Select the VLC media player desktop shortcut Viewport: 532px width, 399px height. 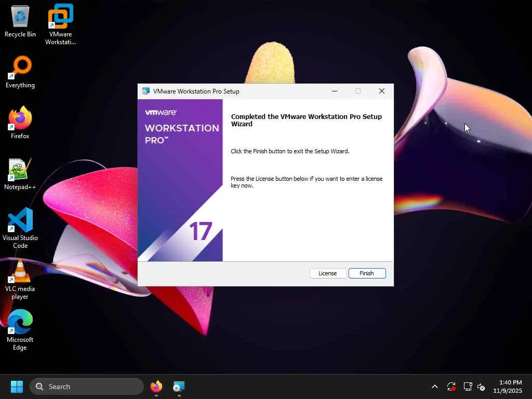point(20,280)
